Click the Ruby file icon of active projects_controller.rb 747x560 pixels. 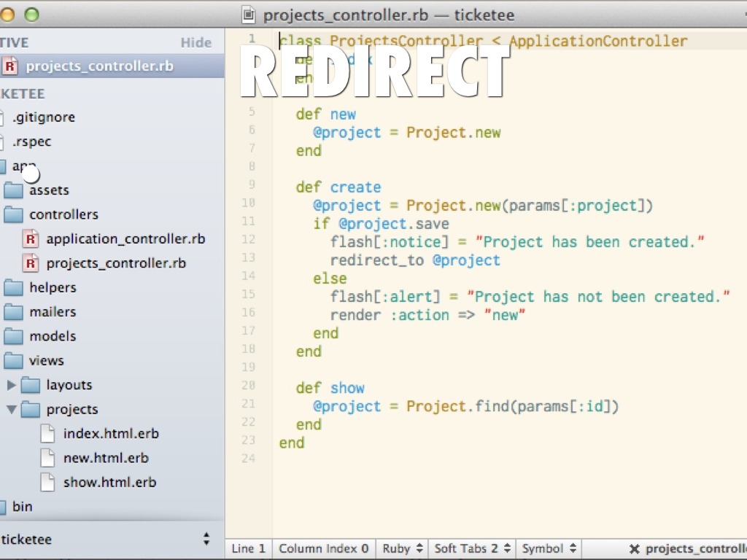(x=10, y=66)
